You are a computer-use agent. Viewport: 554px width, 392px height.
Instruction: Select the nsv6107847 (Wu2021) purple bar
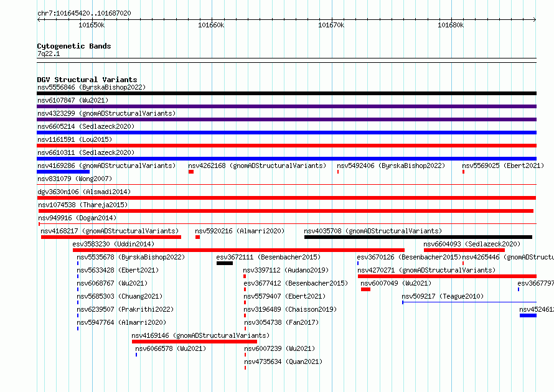pos(286,106)
